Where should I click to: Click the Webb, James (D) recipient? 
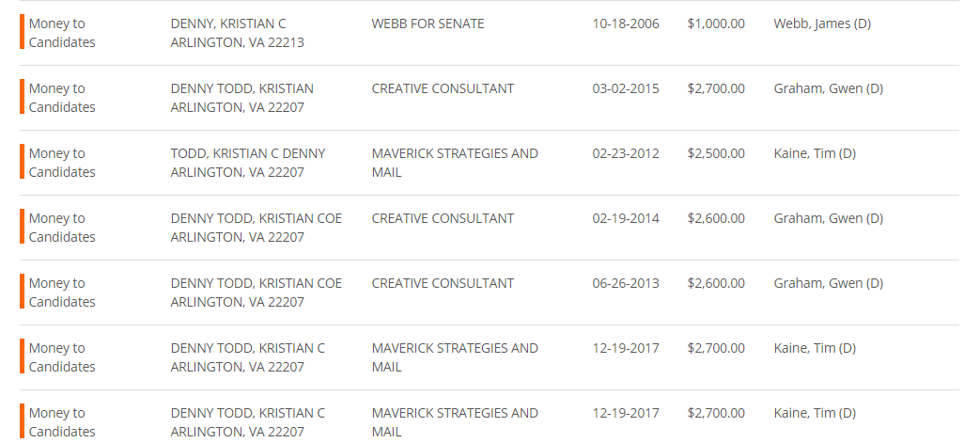[x=822, y=24]
